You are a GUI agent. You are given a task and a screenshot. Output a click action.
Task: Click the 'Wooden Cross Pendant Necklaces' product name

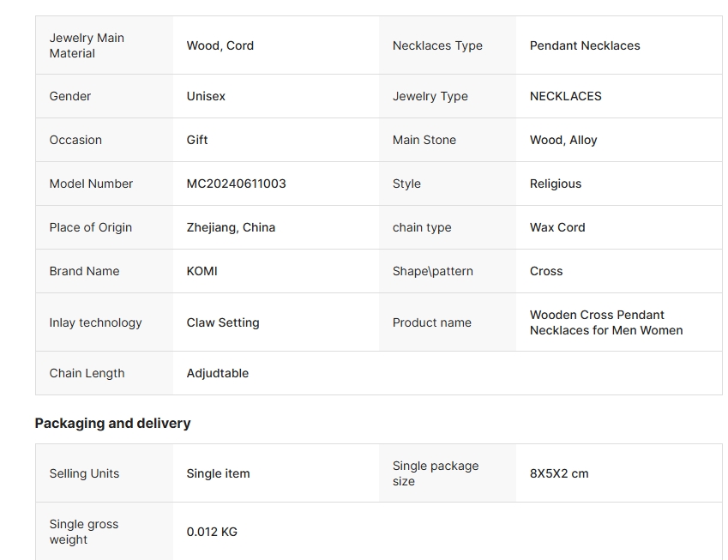pos(606,322)
